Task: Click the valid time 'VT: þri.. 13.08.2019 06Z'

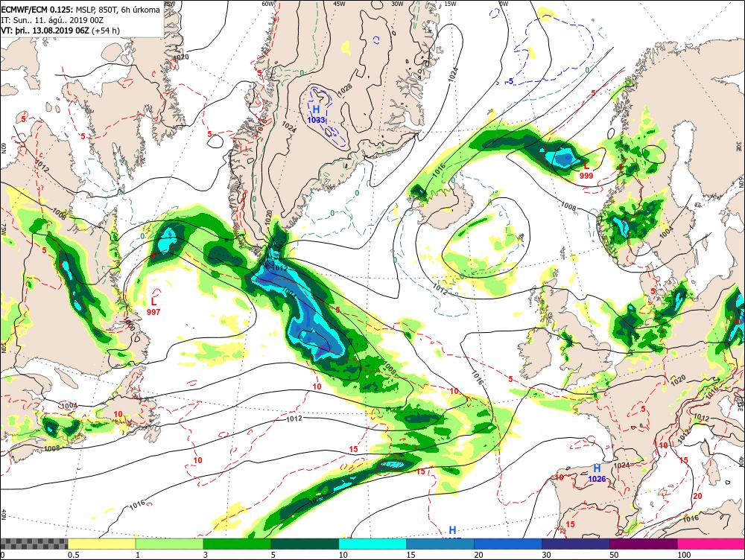Action: [45, 31]
